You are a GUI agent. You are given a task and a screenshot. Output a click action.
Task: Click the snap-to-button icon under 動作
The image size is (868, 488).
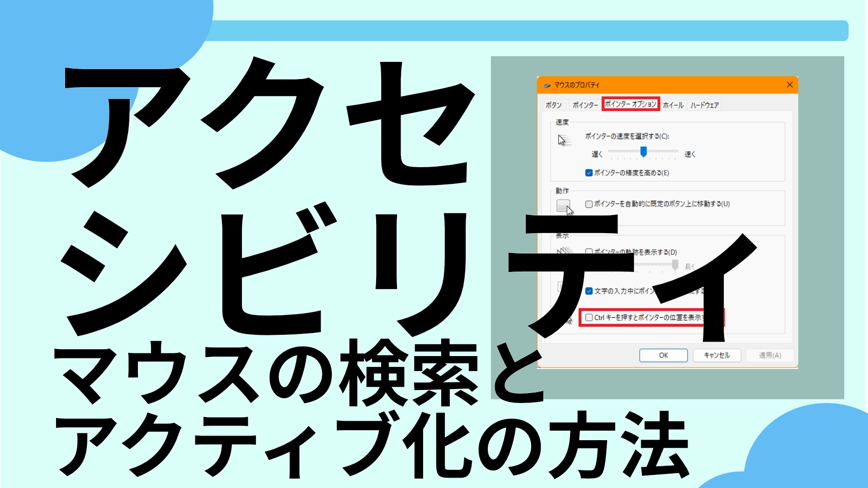tap(564, 207)
